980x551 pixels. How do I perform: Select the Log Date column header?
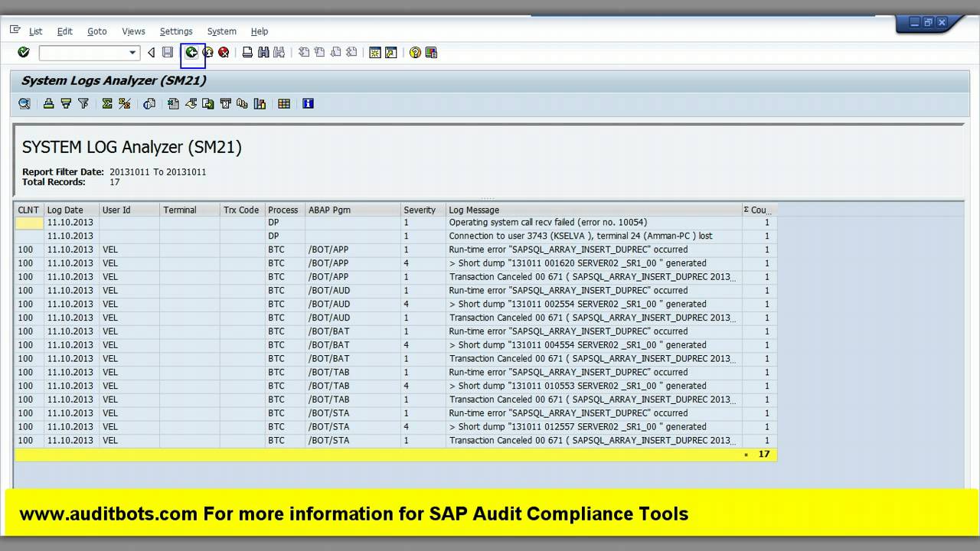click(x=71, y=210)
